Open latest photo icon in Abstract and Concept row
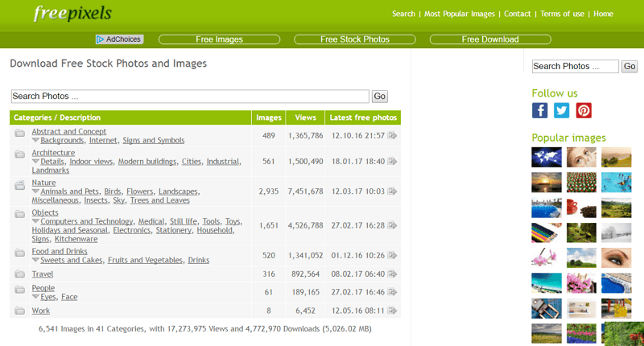This screenshot has height=346, width=644. click(392, 135)
